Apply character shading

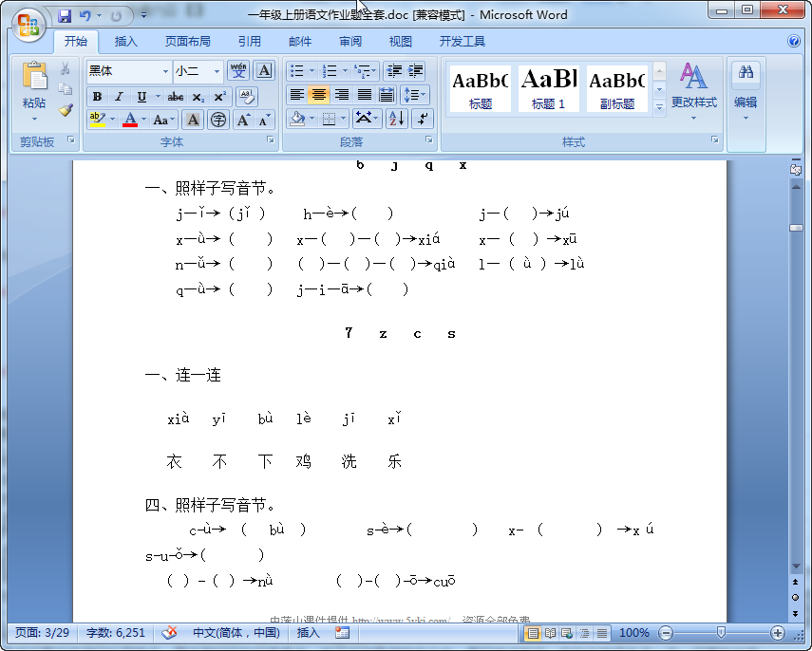coord(193,121)
